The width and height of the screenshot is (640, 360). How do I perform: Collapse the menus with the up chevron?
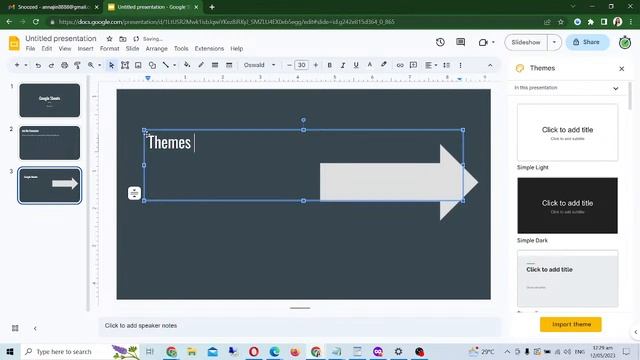(x=490, y=65)
